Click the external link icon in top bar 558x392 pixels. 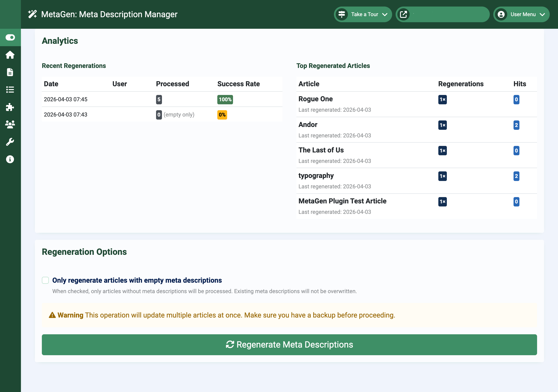[x=404, y=14]
